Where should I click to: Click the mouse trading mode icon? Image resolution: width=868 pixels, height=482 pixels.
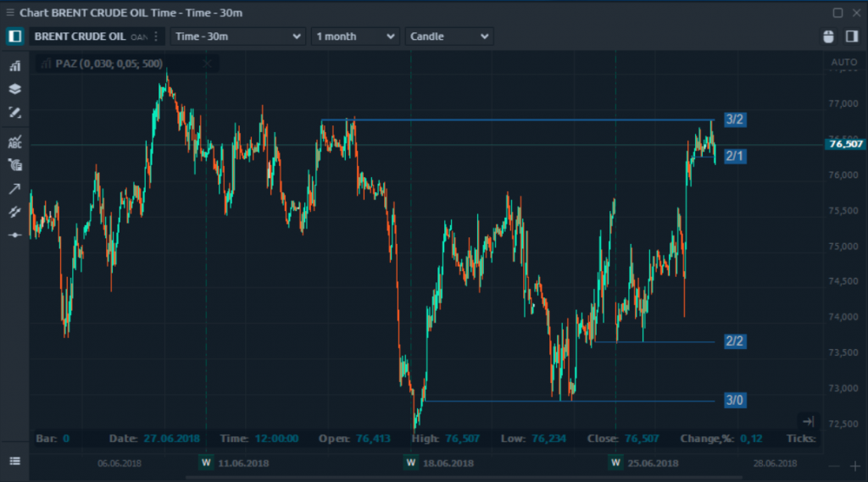829,36
